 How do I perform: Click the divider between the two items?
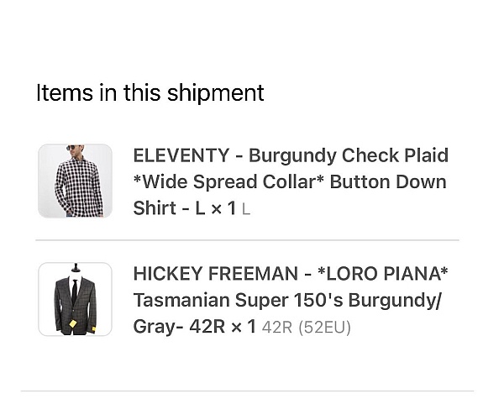[247, 240]
